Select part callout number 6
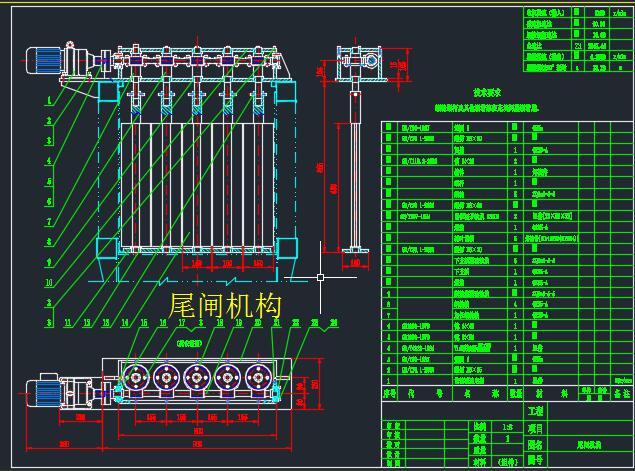Viewport: 635px width, 471px height. [49, 201]
